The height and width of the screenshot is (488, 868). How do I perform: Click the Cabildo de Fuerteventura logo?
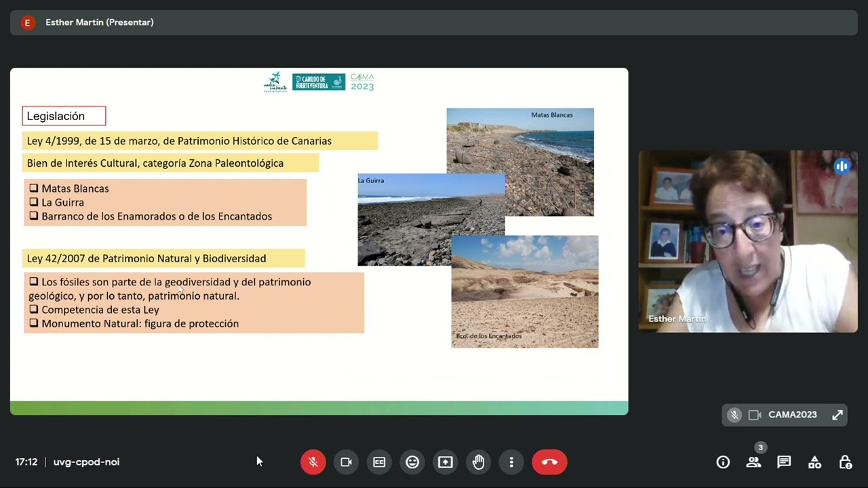coord(319,82)
